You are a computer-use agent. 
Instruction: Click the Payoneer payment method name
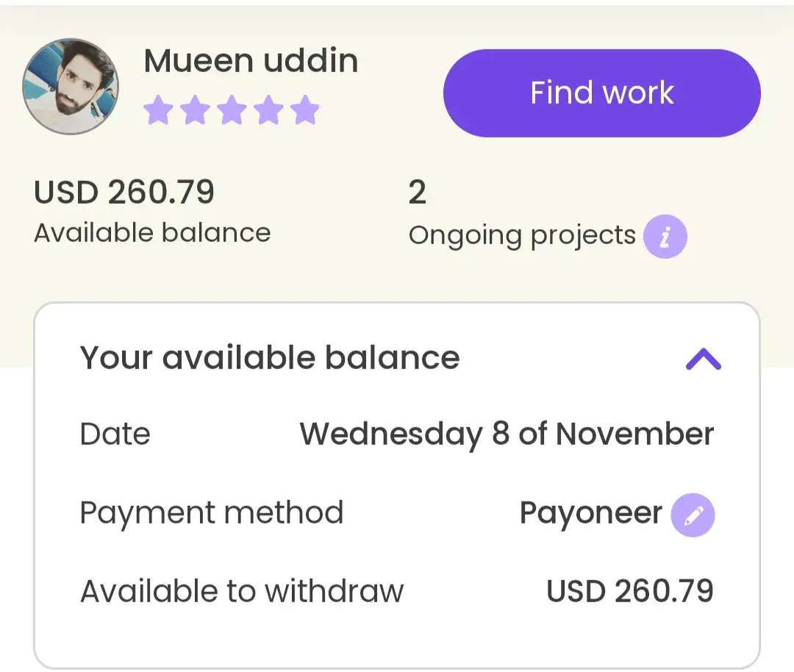[x=590, y=513]
